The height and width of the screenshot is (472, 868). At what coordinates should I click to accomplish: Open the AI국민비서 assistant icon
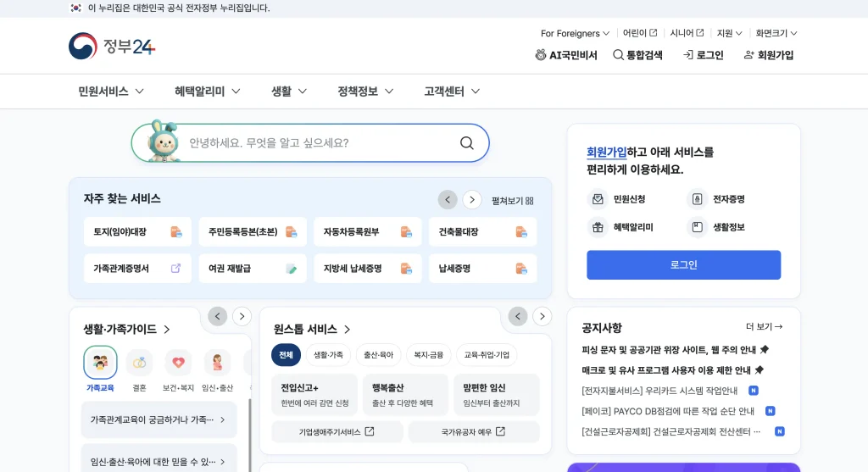[540, 55]
